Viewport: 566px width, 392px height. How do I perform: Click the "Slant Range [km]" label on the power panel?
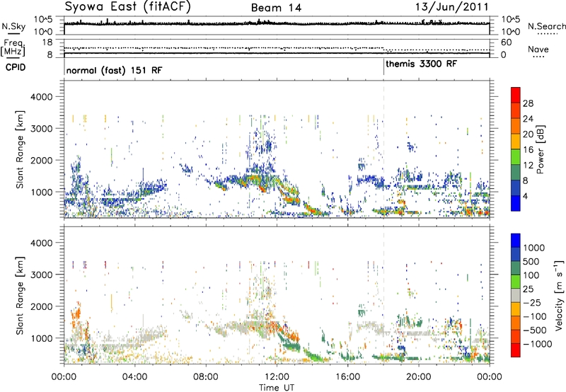(x=20, y=149)
